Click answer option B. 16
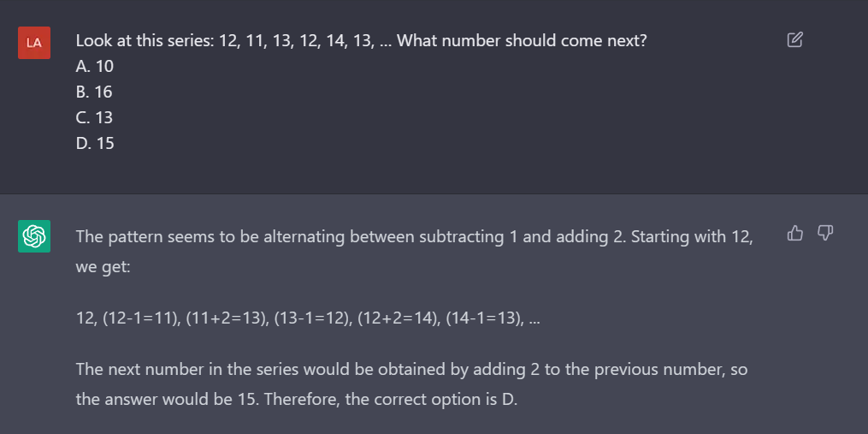The image size is (868, 434). pyautogui.click(x=94, y=92)
